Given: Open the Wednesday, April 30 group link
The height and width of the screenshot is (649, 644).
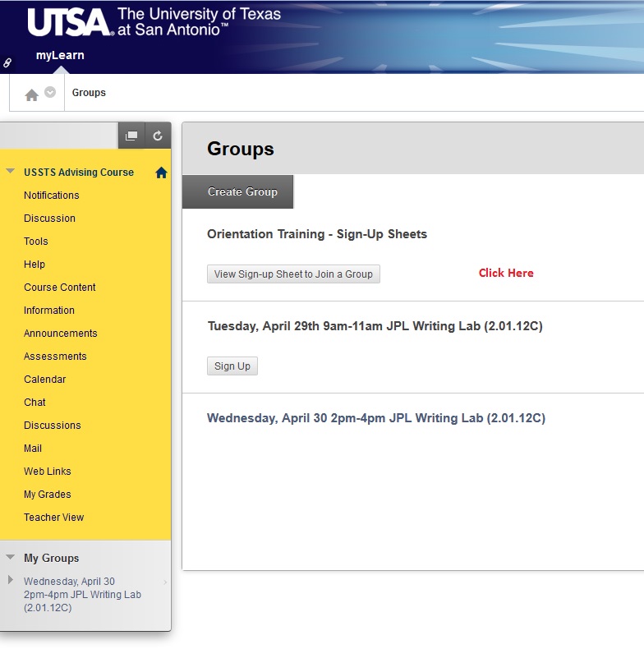Looking at the screenshot, I should 375,418.
